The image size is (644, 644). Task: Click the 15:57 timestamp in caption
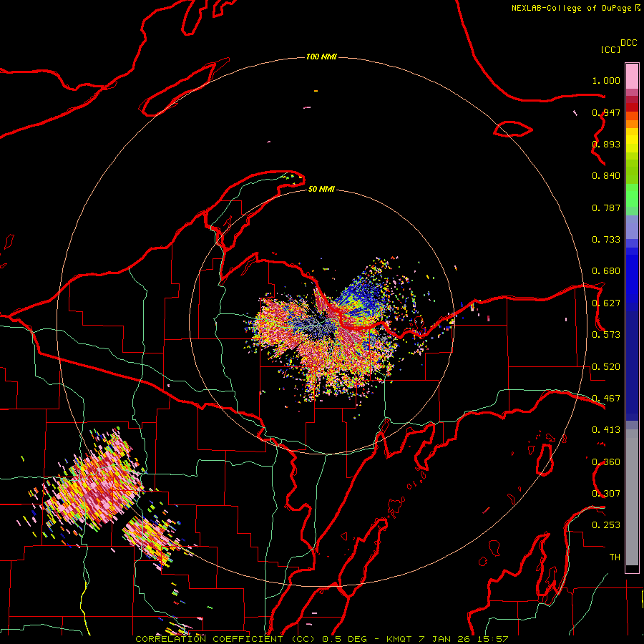pos(493,639)
